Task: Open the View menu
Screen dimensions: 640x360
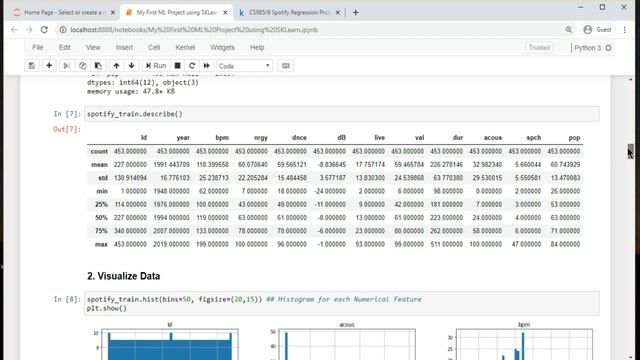Action: pos(93,47)
